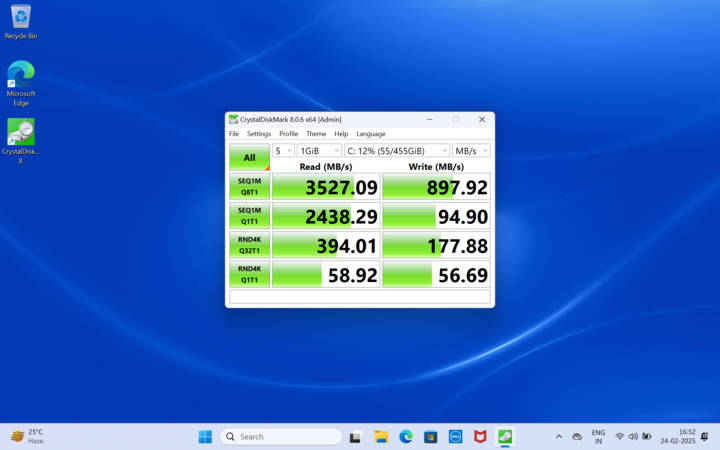Viewport: 720px width, 450px height.
Task: Open the Language menu
Action: tap(371, 134)
